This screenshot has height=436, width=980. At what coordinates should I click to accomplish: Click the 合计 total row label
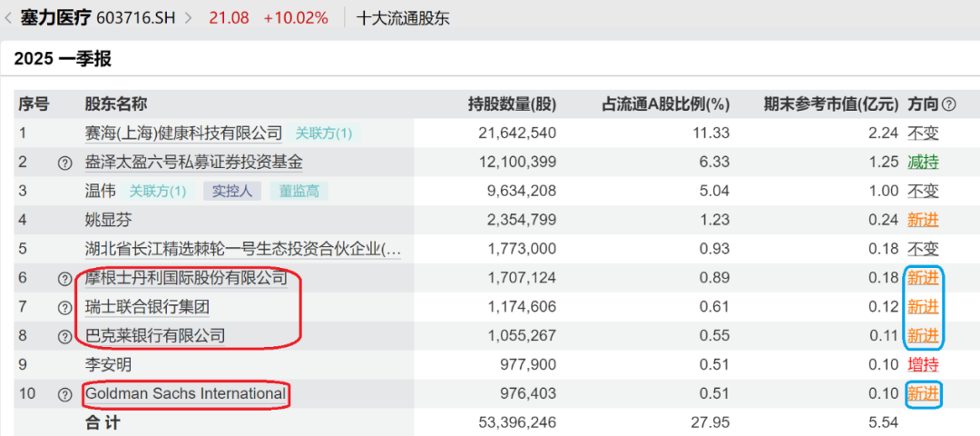[x=103, y=422]
